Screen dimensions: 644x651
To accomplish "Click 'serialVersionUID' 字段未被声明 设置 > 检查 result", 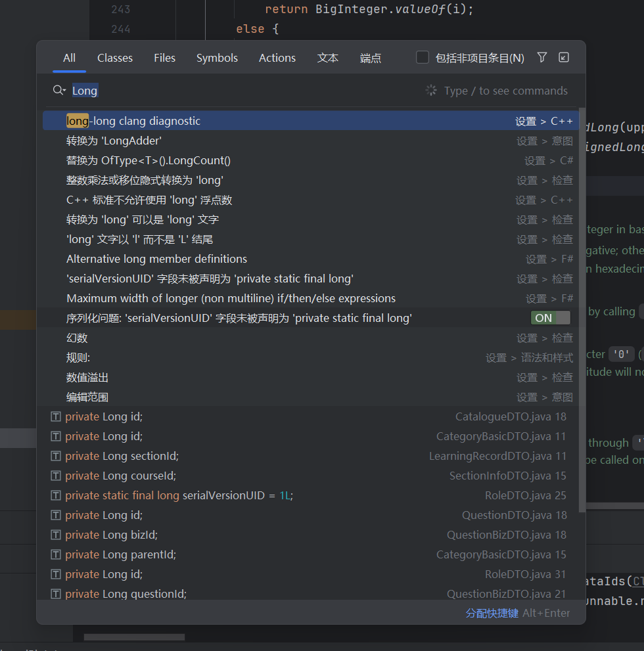I will [x=311, y=279].
